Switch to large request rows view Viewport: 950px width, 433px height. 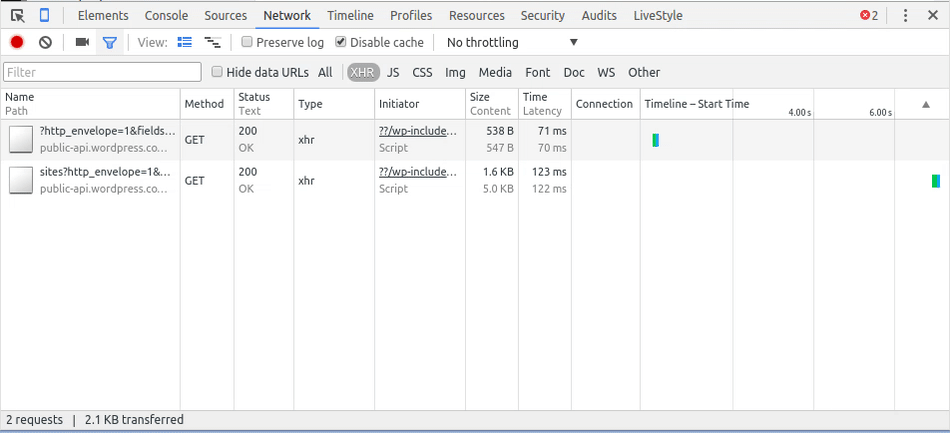pos(184,42)
